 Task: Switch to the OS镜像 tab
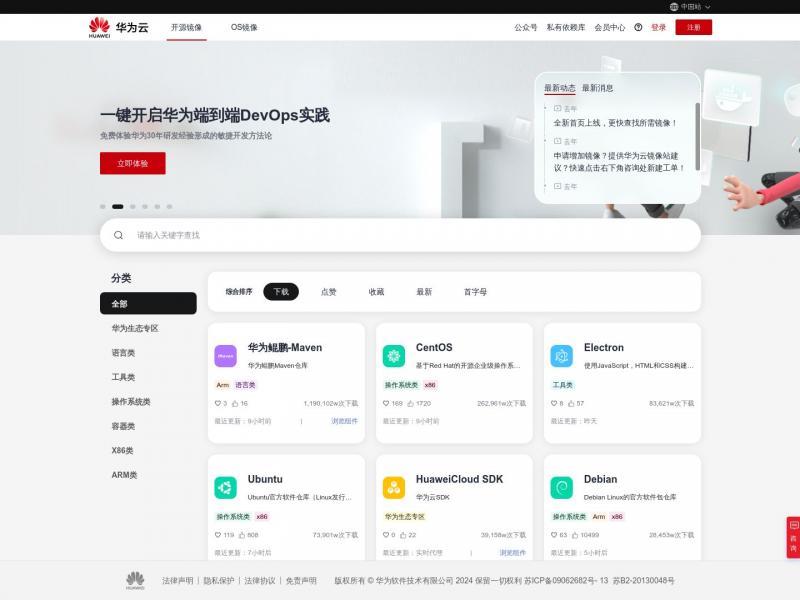(x=244, y=28)
